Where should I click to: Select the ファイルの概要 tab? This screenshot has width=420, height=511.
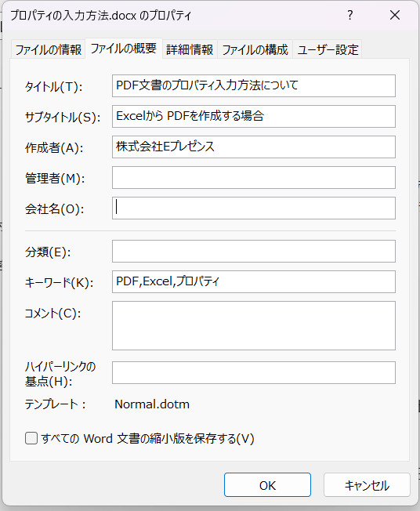click(x=124, y=49)
